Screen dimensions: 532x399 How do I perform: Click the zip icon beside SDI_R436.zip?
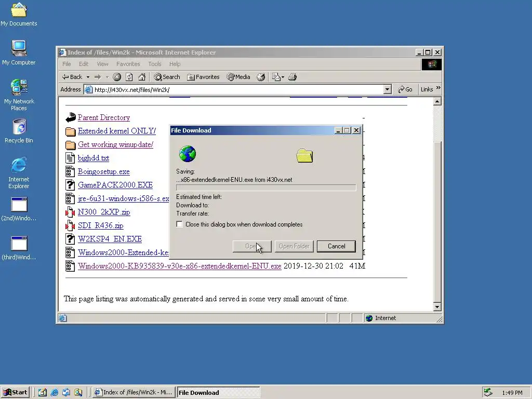(70, 225)
